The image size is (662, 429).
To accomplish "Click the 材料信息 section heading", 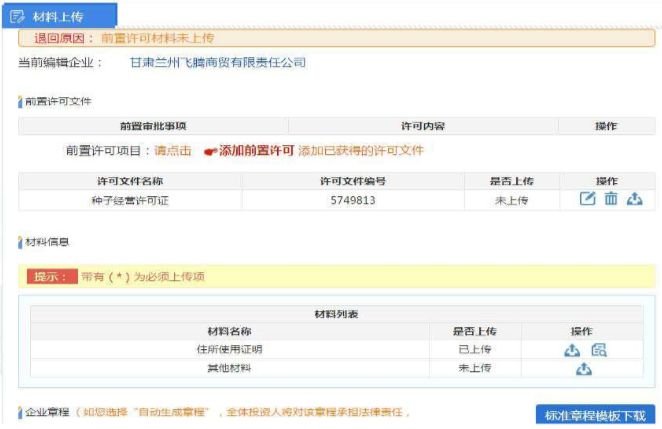I will coord(47,242).
